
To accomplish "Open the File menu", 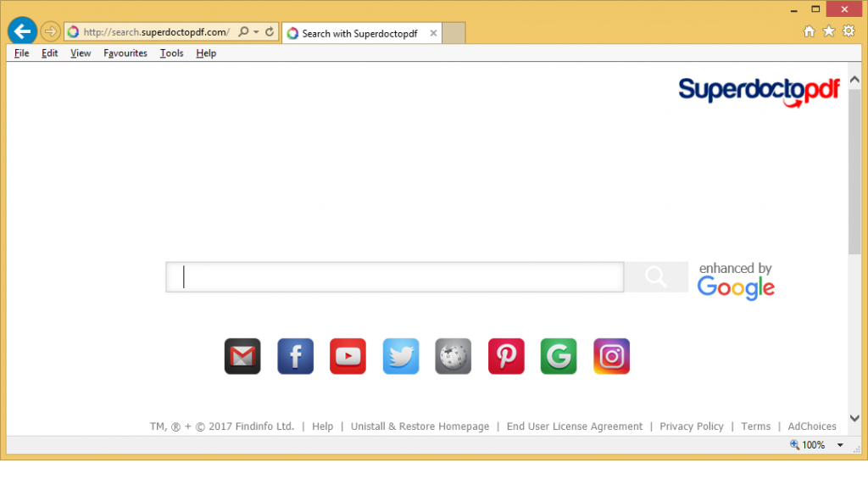I will pos(21,53).
